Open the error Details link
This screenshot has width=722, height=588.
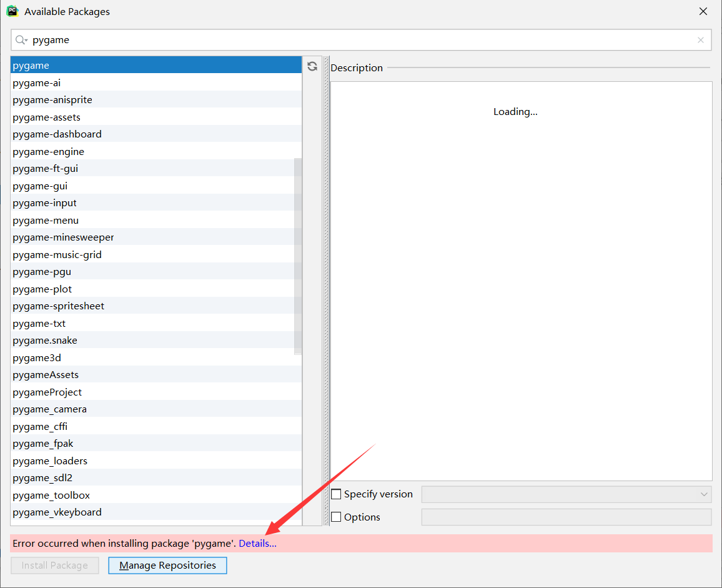(x=257, y=543)
